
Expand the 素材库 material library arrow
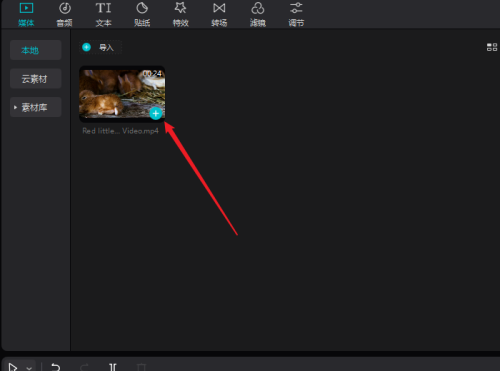pyautogui.click(x=15, y=107)
